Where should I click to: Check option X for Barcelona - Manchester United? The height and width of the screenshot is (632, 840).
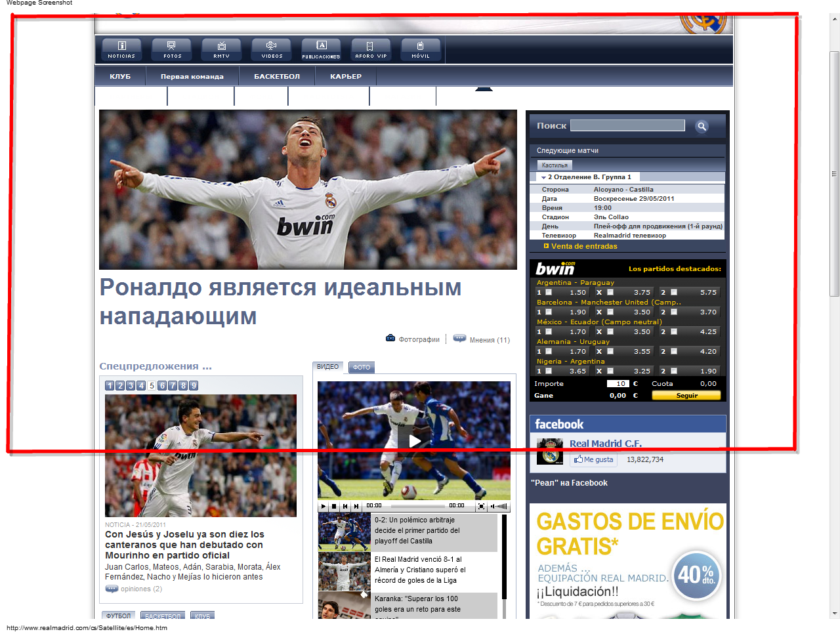tap(610, 312)
